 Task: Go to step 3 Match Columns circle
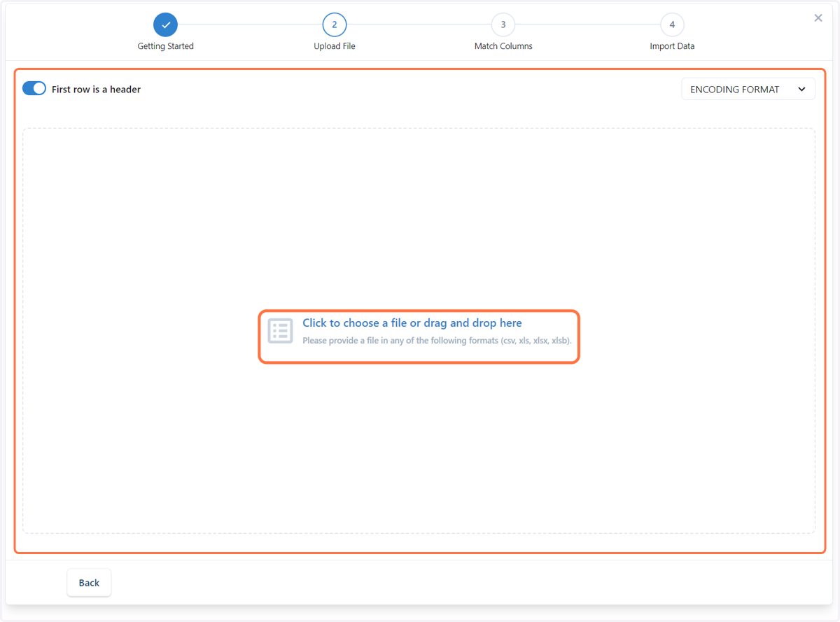pyautogui.click(x=503, y=24)
